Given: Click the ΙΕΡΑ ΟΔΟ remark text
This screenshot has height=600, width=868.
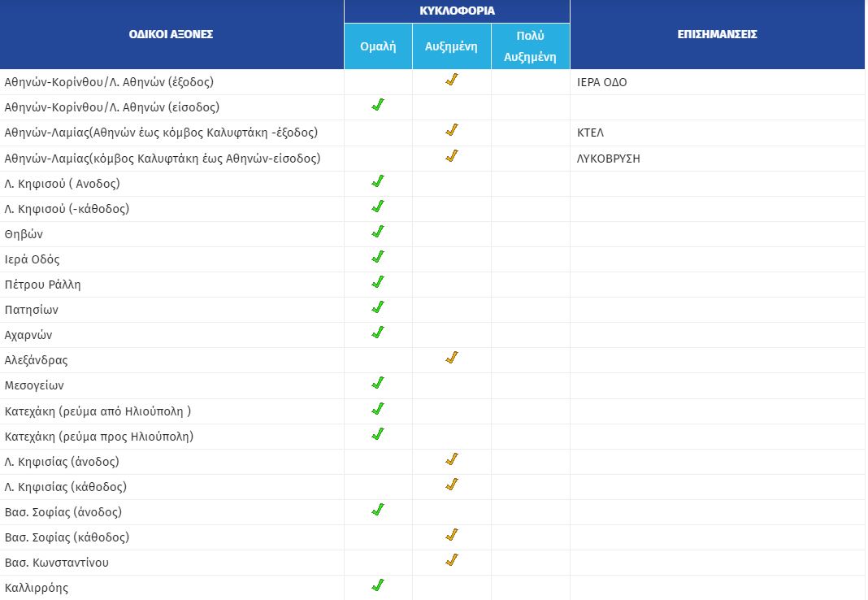Looking at the screenshot, I should pos(601,82).
